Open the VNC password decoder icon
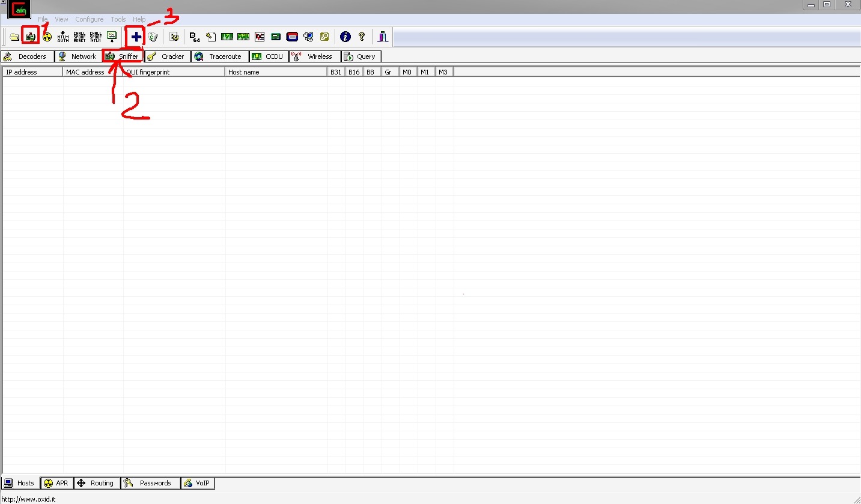Viewport: 861px width, 504px height. pos(260,37)
